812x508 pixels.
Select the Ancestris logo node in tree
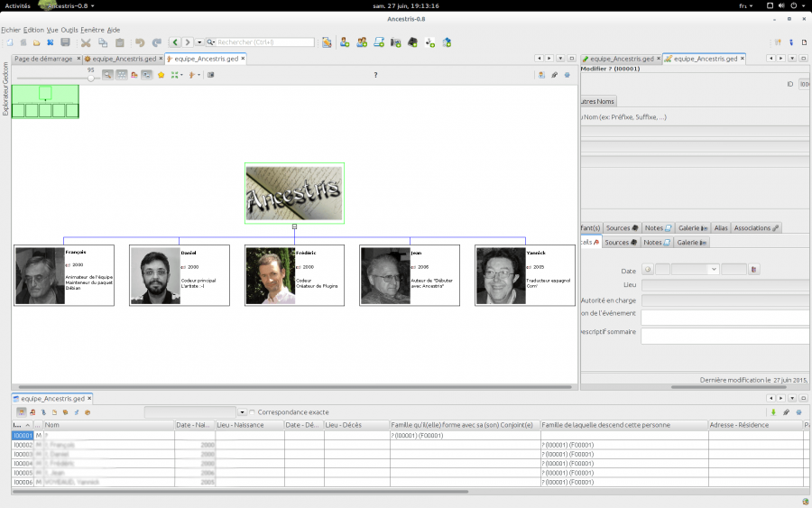coord(294,193)
